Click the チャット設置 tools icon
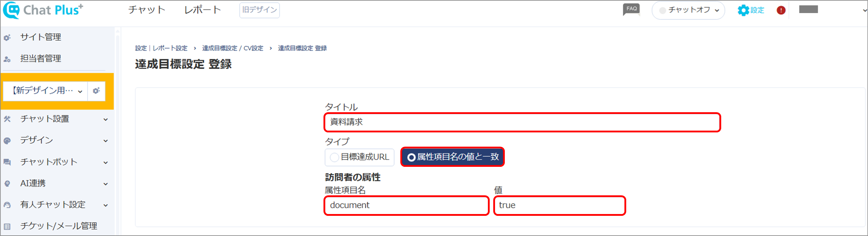This screenshot has width=868, height=236. (x=7, y=119)
